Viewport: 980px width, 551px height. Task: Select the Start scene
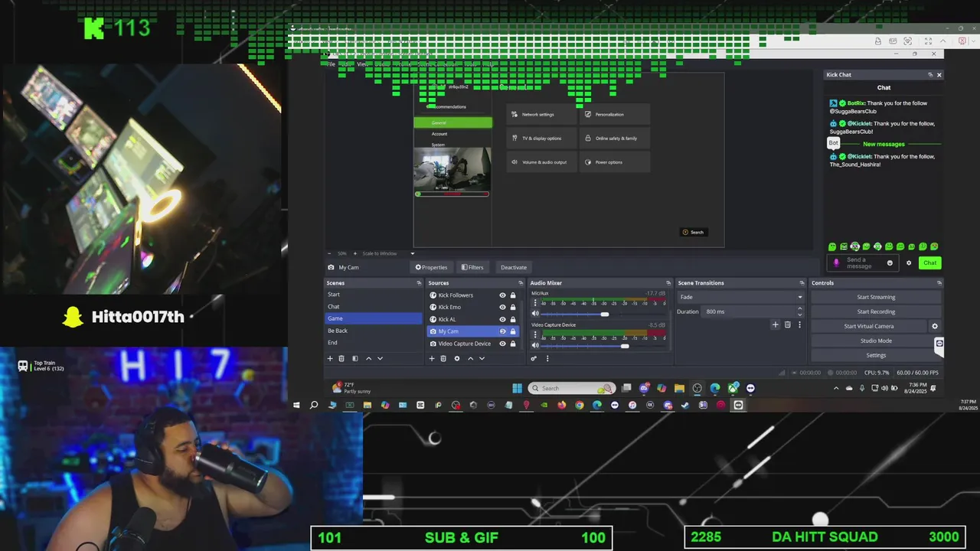374,295
